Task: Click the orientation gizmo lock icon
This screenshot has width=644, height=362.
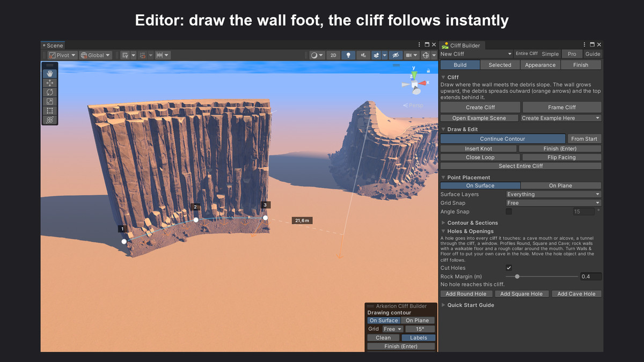Action: click(428, 70)
